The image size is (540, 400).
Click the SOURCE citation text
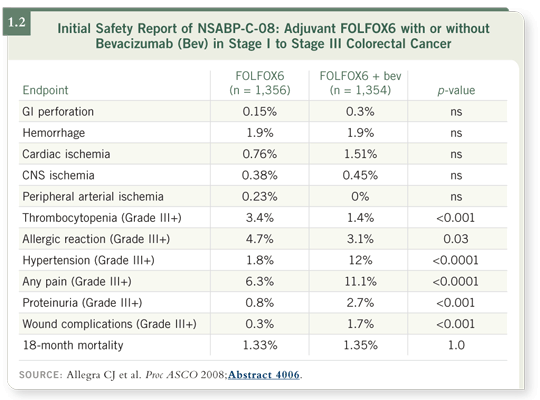(x=160, y=375)
